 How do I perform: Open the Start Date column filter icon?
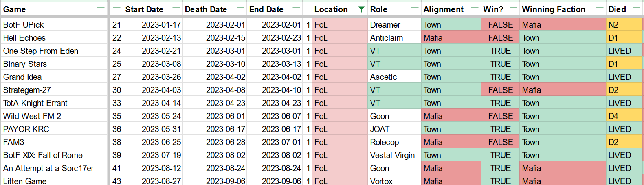tap(176, 9)
